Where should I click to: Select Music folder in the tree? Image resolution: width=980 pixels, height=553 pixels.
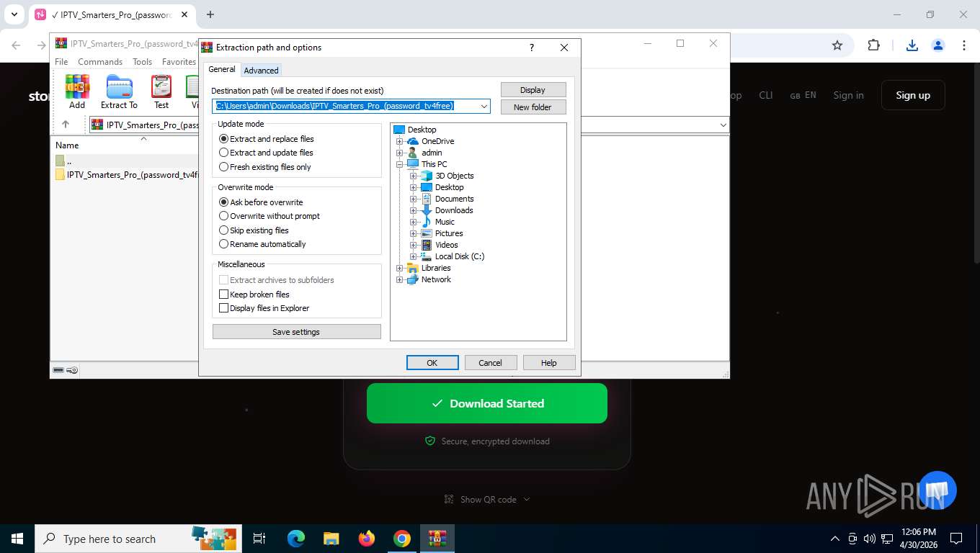pyautogui.click(x=445, y=222)
